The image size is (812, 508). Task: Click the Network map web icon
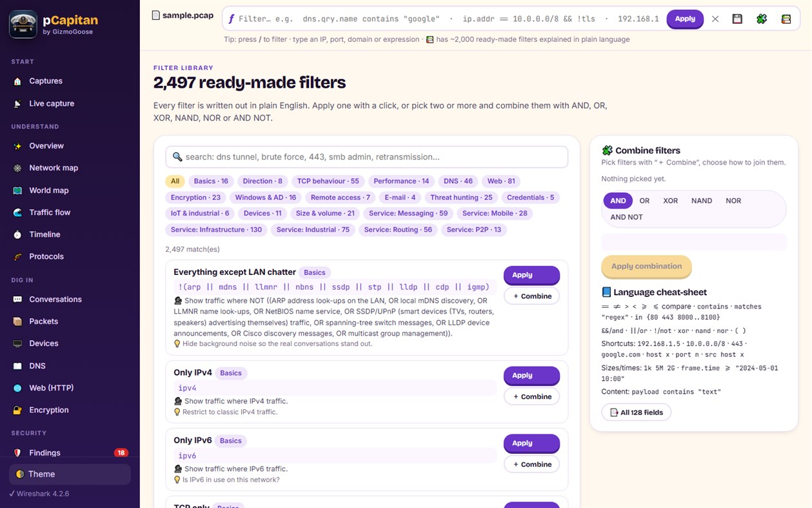pyautogui.click(x=17, y=168)
